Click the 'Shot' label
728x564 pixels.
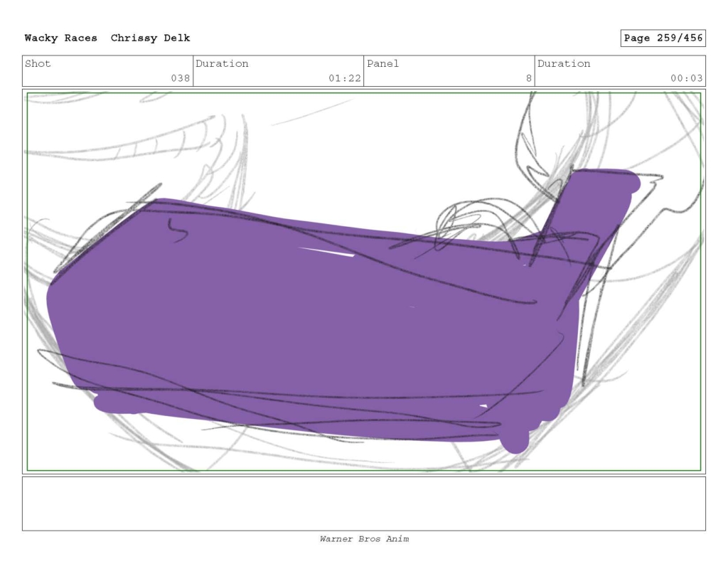[38, 63]
